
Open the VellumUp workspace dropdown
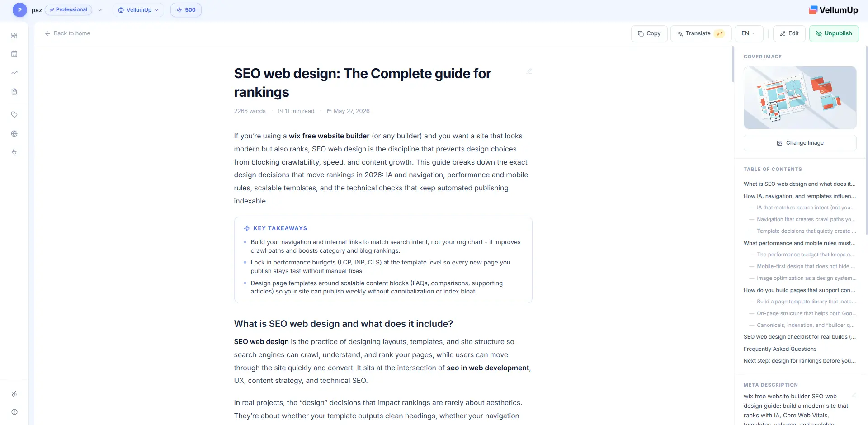tap(138, 10)
